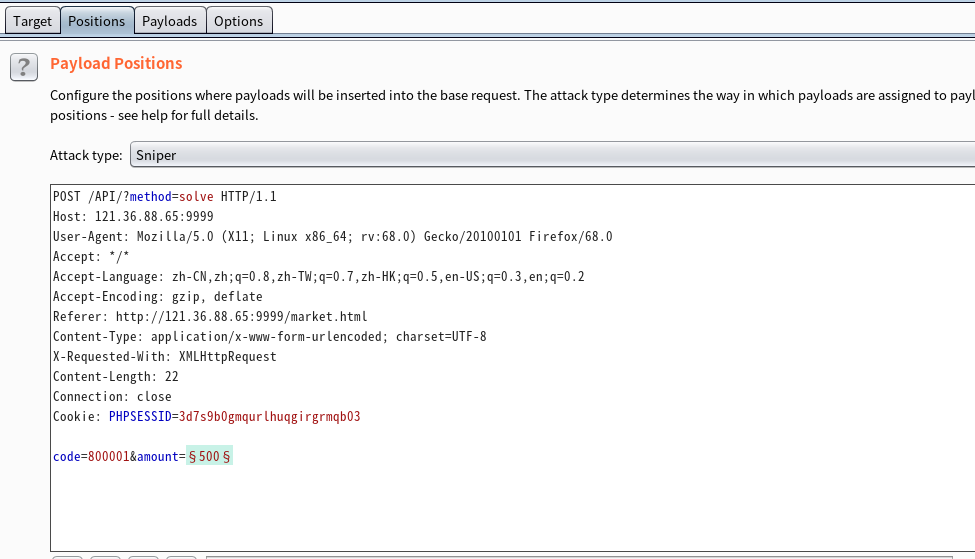This screenshot has height=559, width=975.
Task: Click the §500§ payload position marker
Action: (x=209, y=457)
